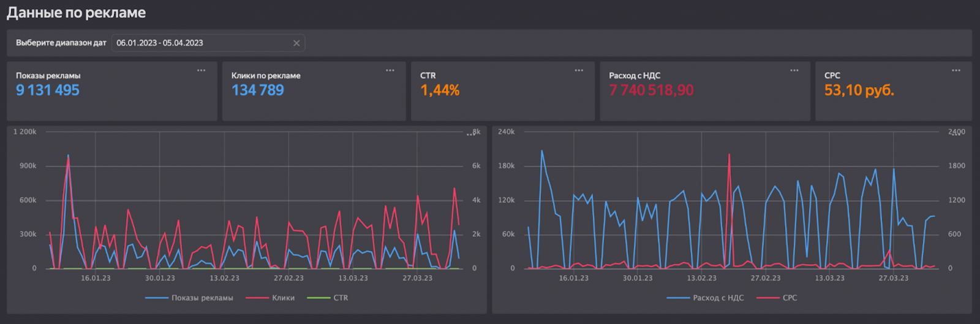Image resolution: width=980 pixels, height=324 pixels.
Task: Open the CPC card three-dot menu
Action: [956, 70]
